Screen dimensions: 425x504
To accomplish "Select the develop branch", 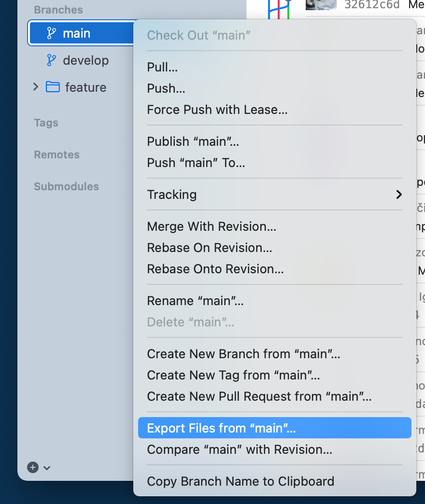I will (85, 60).
